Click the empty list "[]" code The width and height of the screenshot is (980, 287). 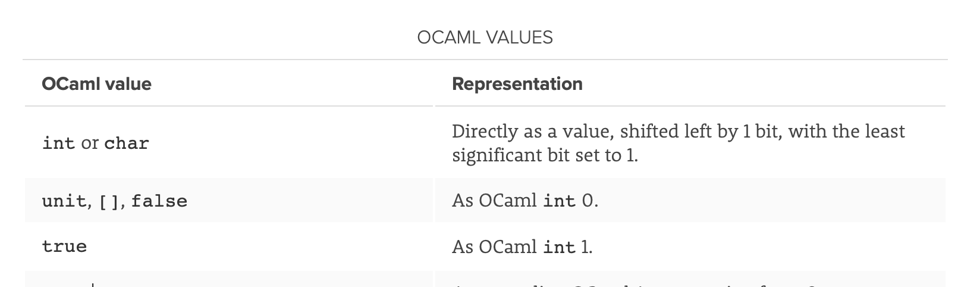(x=109, y=201)
